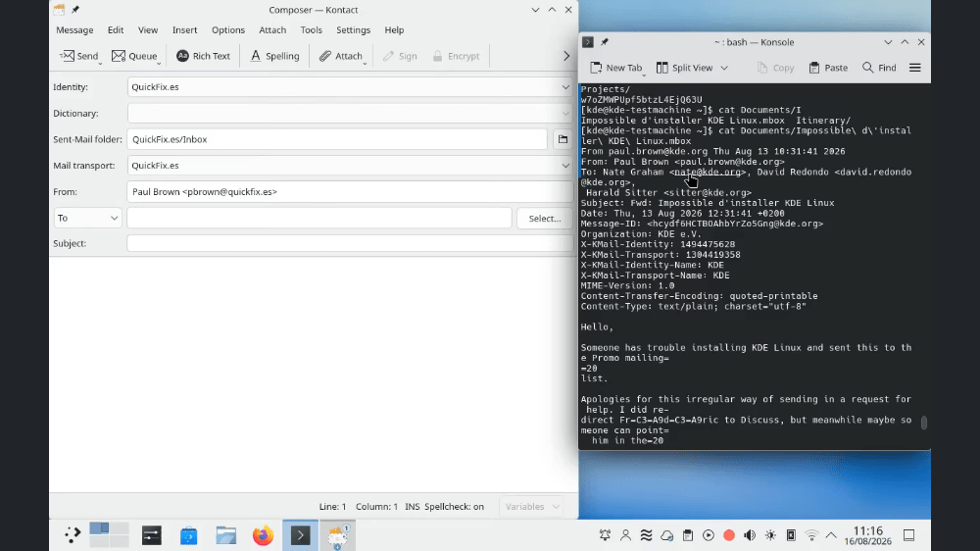Open the Settings menu in Composer
The image size is (980, 551).
coord(353,30)
